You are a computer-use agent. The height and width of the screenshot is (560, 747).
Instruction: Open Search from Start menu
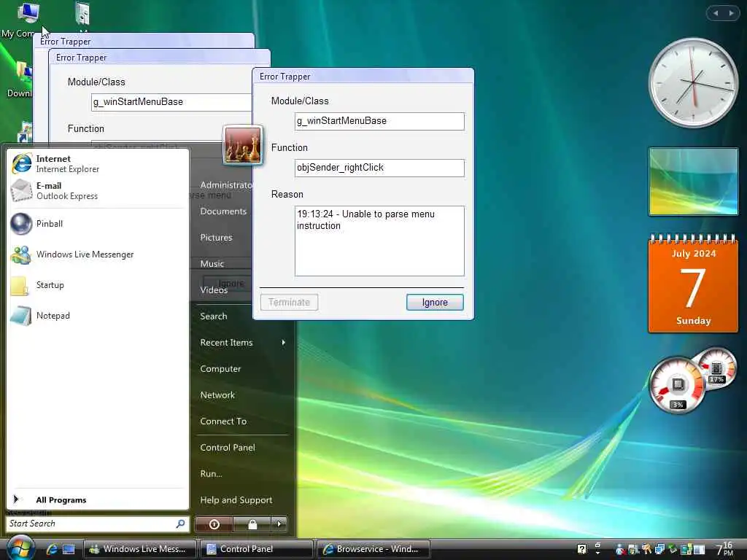[x=214, y=316]
